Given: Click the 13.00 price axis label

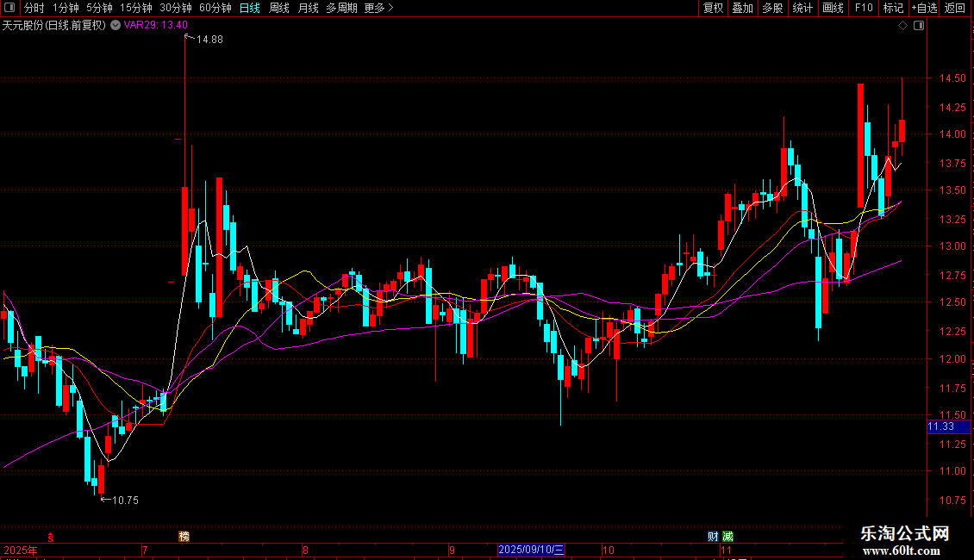Looking at the screenshot, I should (952, 246).
